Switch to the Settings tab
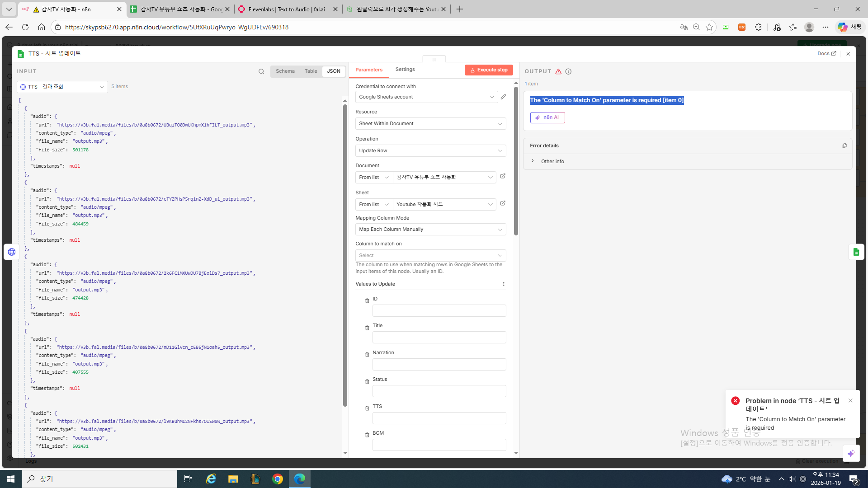The height and width of the screenshot is (488, 868). pyautogui.click(x=405, y=70)
